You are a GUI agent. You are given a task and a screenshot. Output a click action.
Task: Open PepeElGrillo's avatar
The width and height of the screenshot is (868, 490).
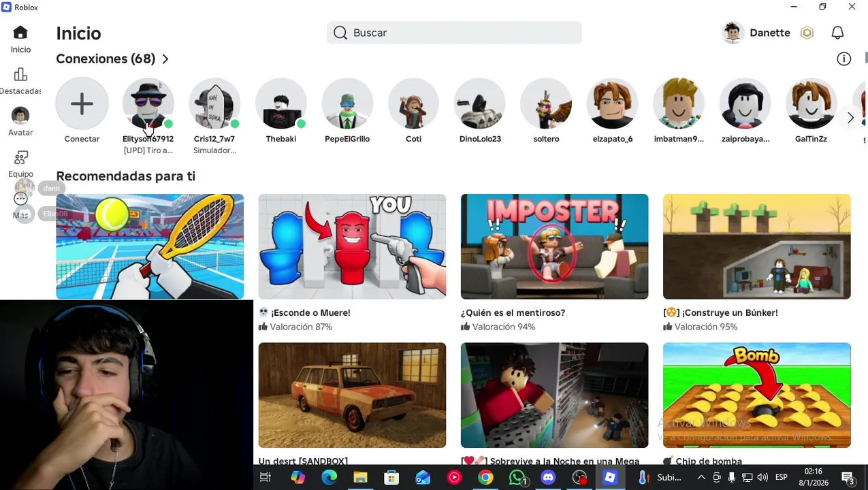click(347, 104)
